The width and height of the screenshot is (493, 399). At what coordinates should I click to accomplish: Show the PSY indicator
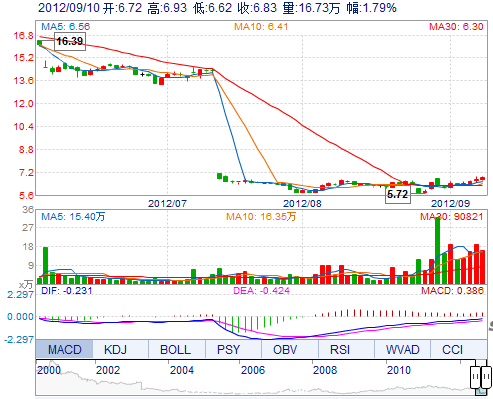[x=228, y=349]
